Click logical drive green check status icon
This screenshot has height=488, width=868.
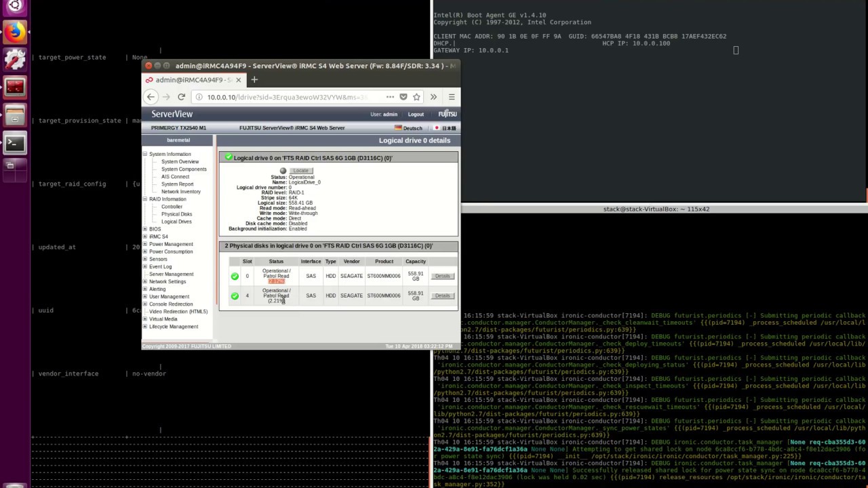(x=229, y=157)
